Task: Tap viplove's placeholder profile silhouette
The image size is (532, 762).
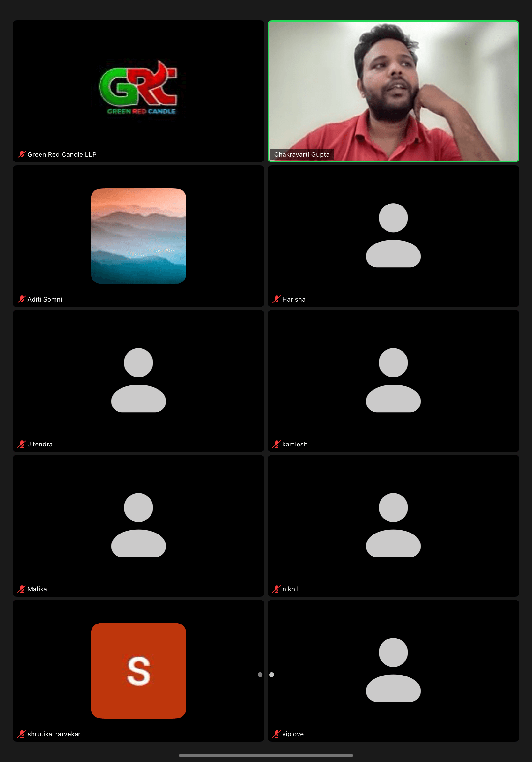Action: coord(393,670)
